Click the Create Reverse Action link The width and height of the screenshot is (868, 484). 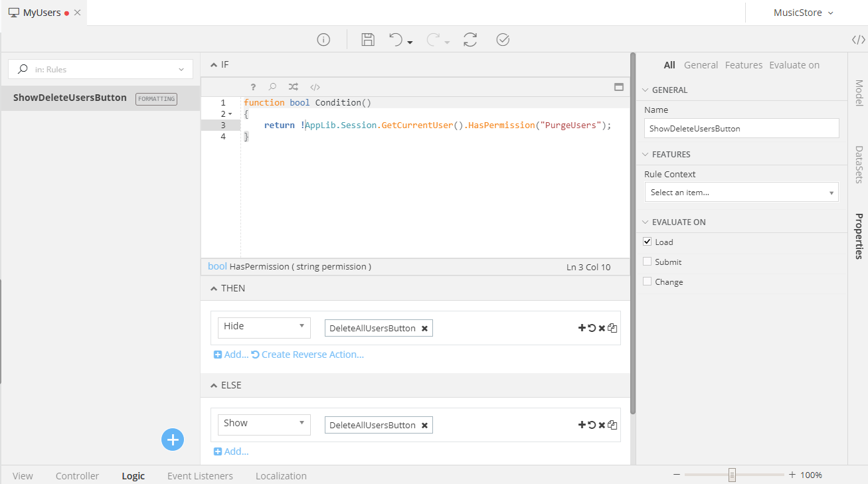point(312,355)
